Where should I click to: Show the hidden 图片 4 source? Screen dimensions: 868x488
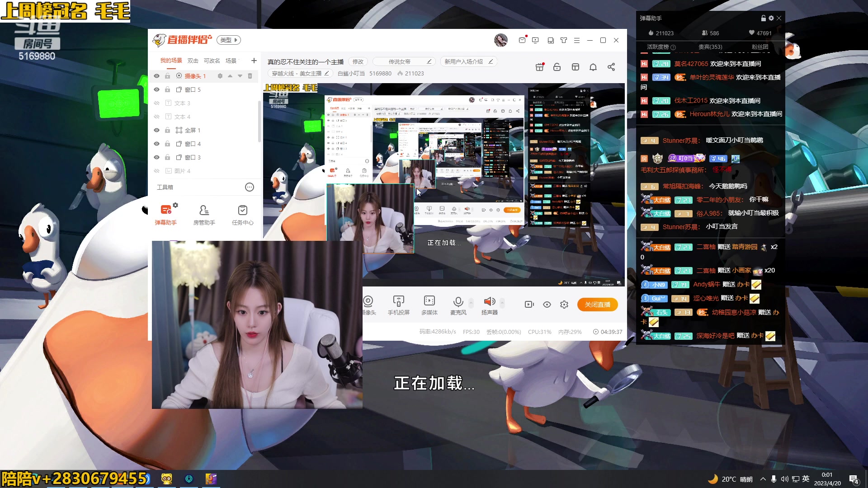pyautogui.click(x=156, y=171)
